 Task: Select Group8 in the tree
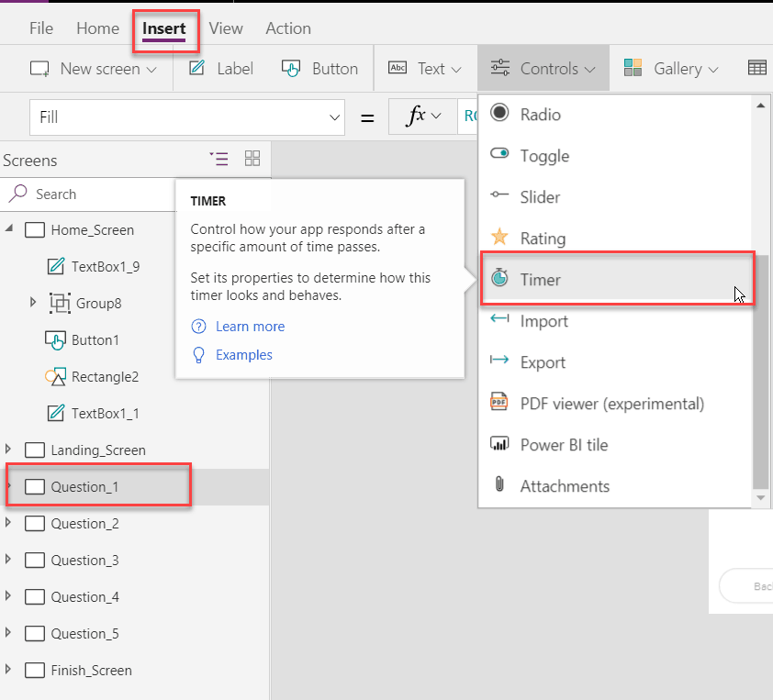pyautogui.click(x=98, y=304)
